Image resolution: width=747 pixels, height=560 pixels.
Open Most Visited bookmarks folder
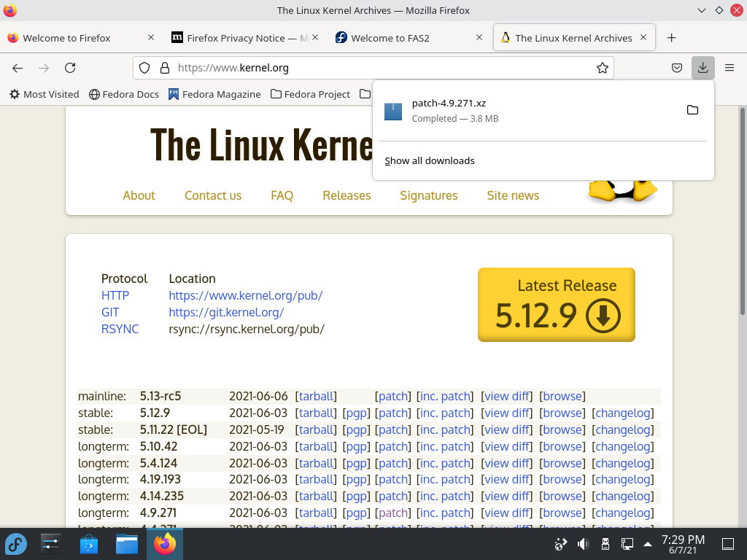click(x=44, y=94)
